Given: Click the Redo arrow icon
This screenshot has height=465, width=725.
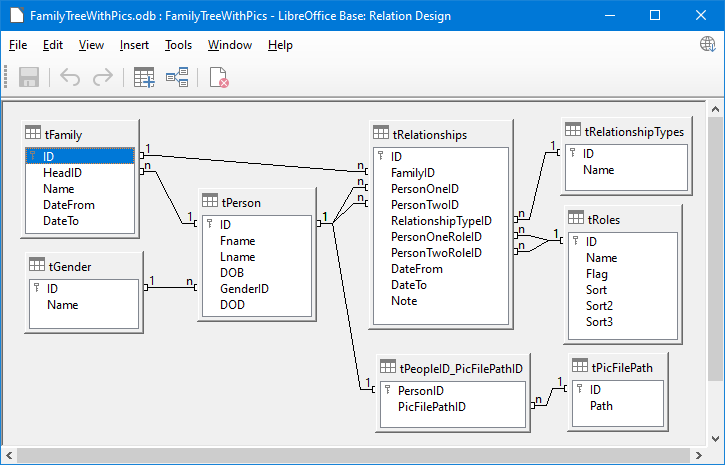Looking at the screenshot, I should point(102,77).
